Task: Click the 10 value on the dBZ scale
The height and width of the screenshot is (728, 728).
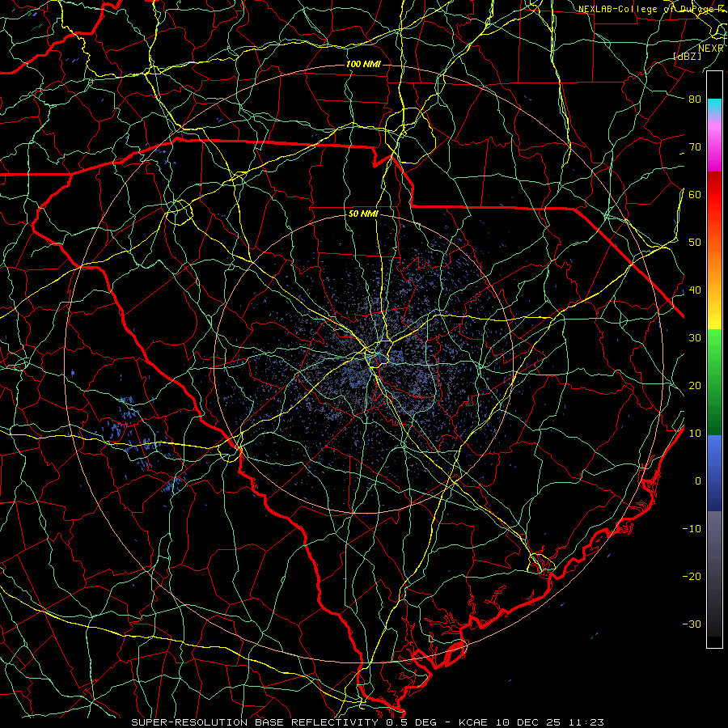Action: 695,434
